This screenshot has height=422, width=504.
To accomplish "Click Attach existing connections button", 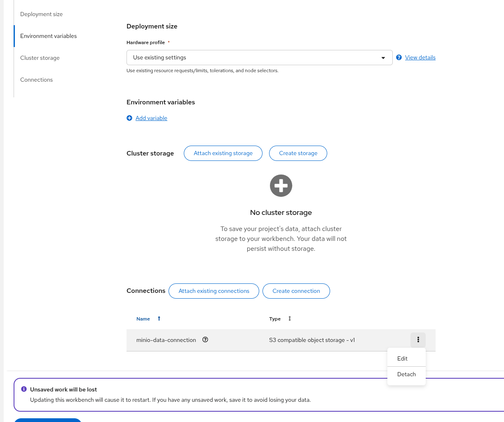I will [214, 291].
